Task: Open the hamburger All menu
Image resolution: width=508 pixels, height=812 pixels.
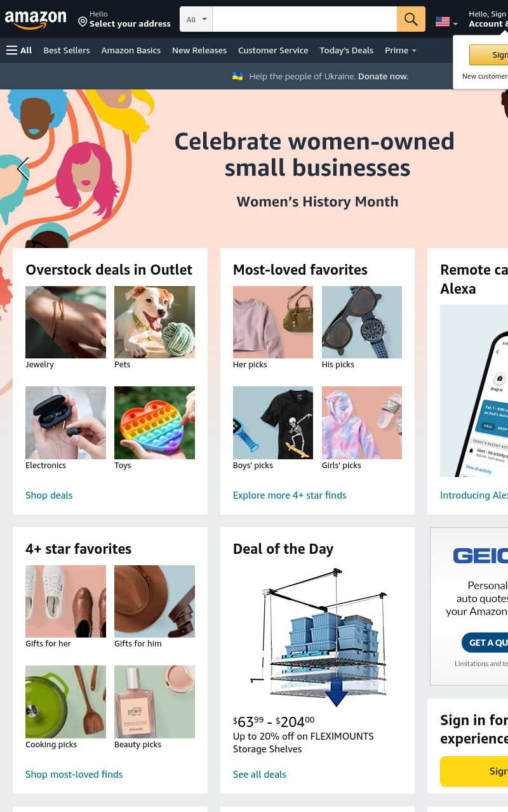Action: (x=19, y=50)
